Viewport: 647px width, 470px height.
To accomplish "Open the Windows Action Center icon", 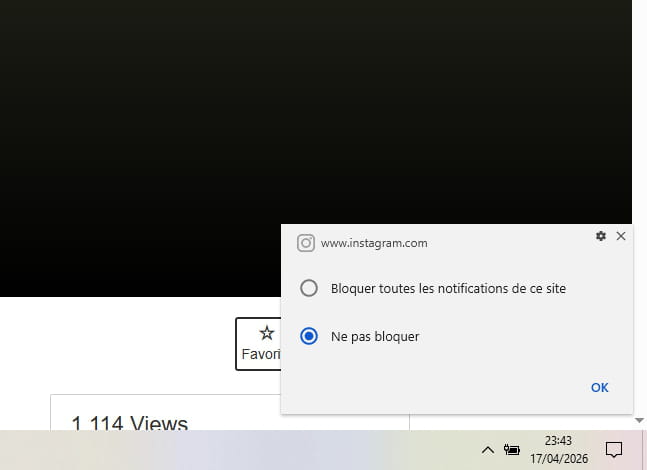I will 615,450.
